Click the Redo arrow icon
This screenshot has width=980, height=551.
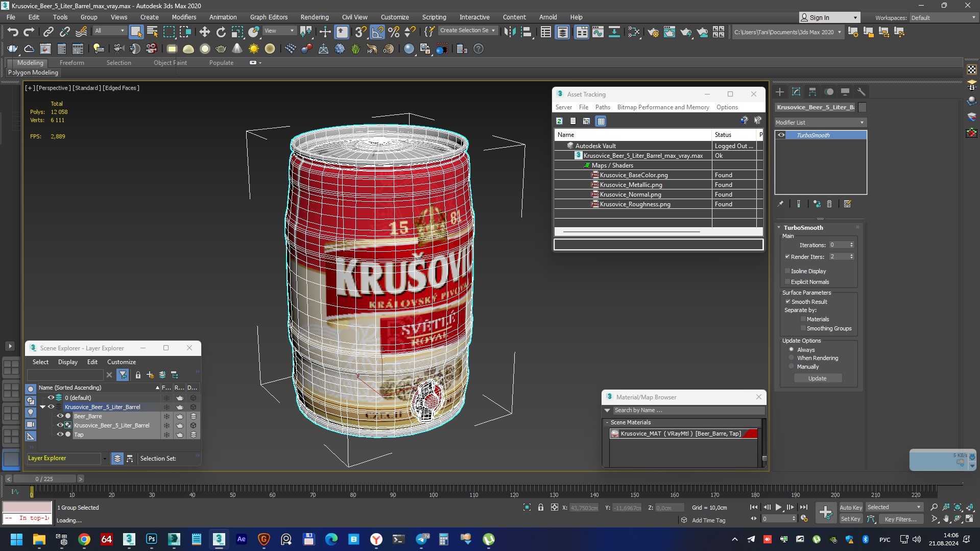click(x=29, y=32)
